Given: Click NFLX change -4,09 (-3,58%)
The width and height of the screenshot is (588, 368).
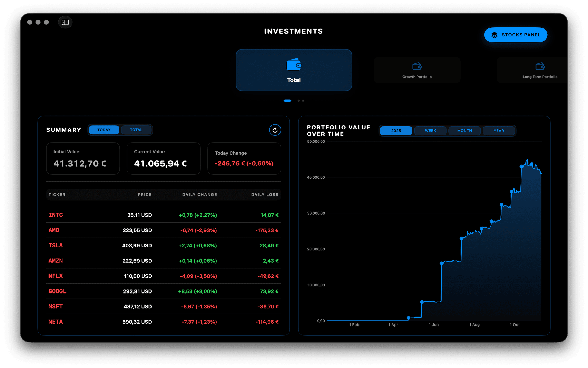Looking at the screenshot, I should coord(198,276).
